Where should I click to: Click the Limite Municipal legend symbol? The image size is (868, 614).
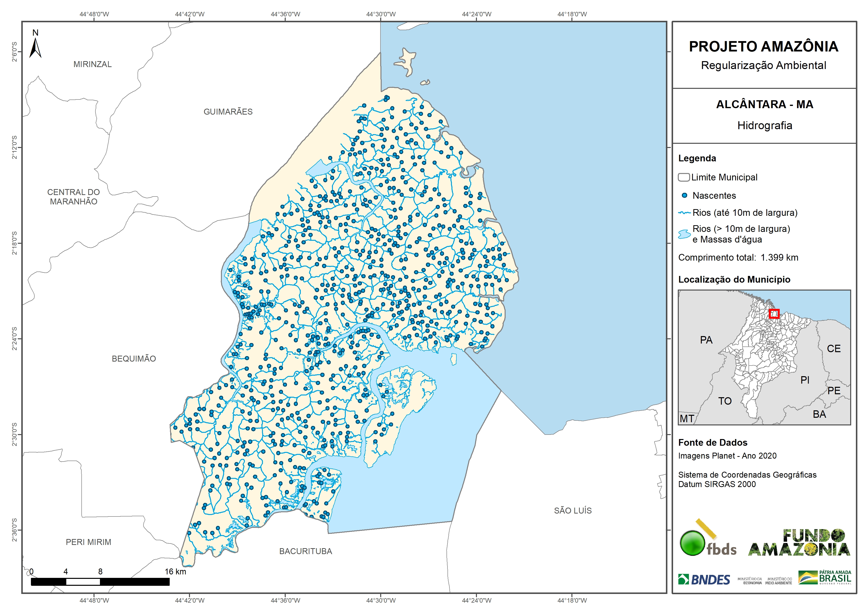(683, 177)
